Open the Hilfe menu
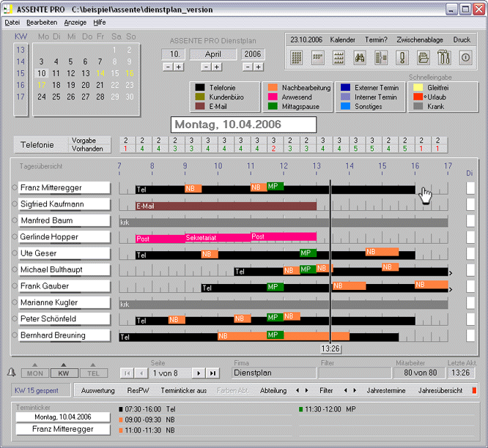Image resolution: width=488 pixels, height=448 pixels. coord(100,23)
